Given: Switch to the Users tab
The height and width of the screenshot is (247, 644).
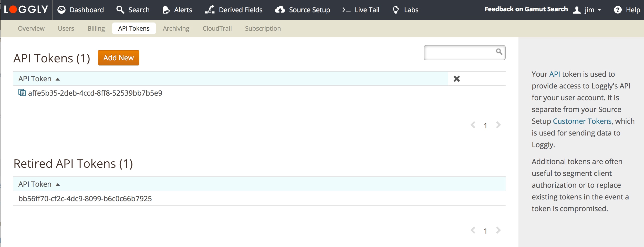Looking at the screenshot, I should pyautogui.click(x=66, y=28).
